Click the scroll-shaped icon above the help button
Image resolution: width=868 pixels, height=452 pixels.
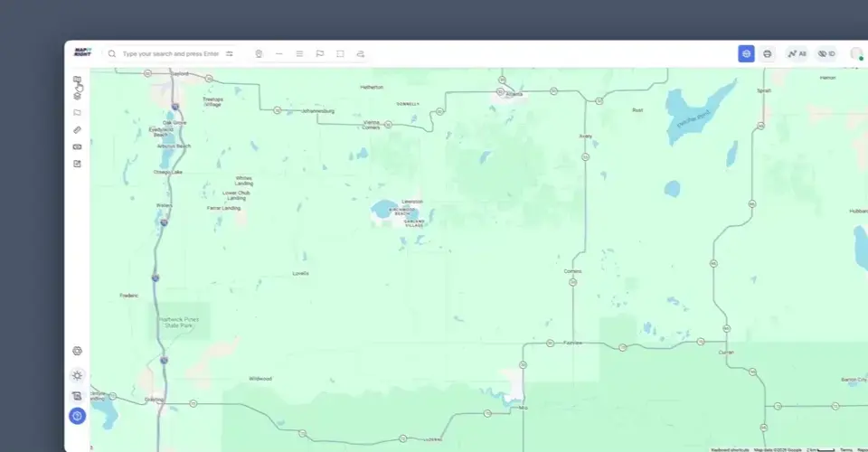[77, 396]
